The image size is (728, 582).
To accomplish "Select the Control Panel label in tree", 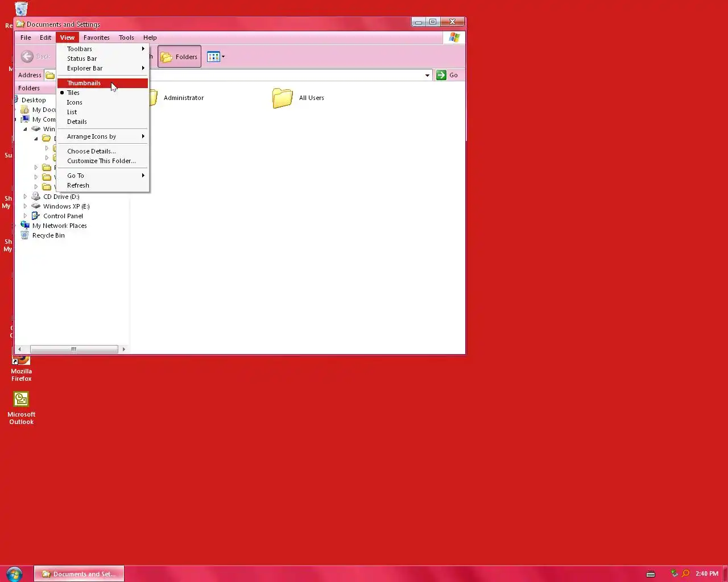I will (x=63, y=216).
